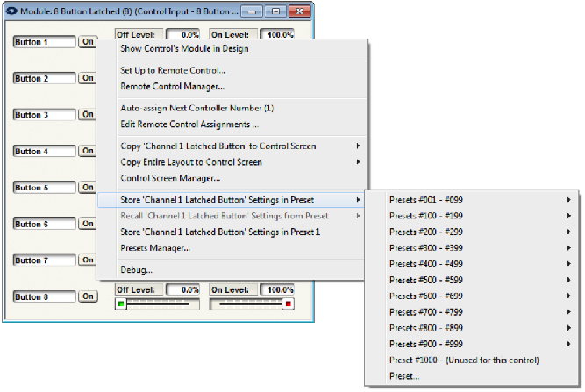Expand Presets #700 - #799 submenu
The height and width of the screenshot is (392, 585).
click(472, 312)
